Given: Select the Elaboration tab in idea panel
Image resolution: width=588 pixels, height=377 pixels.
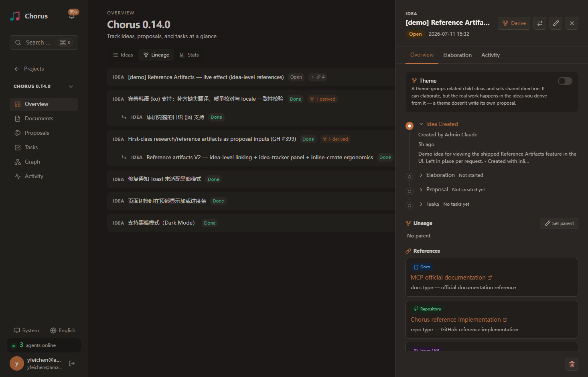Looking at the screenshot, I should (x=457, y=55).
